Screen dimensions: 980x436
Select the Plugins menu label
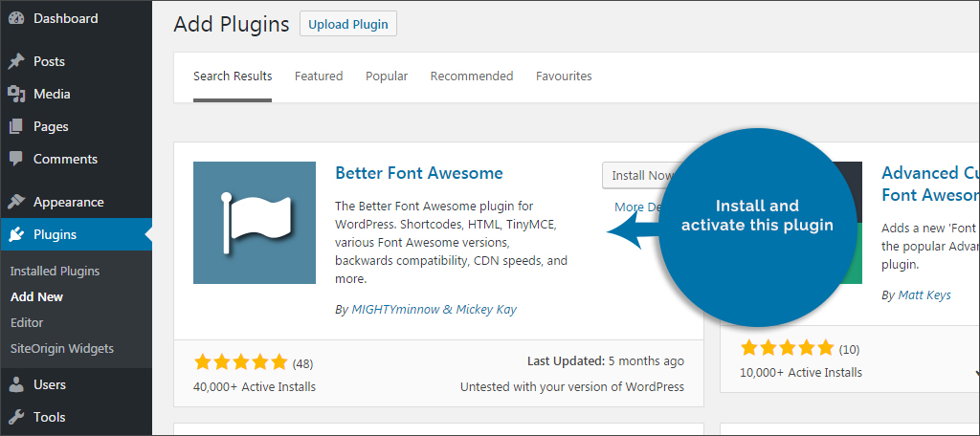pyautogui.click(x=55, y=234)
